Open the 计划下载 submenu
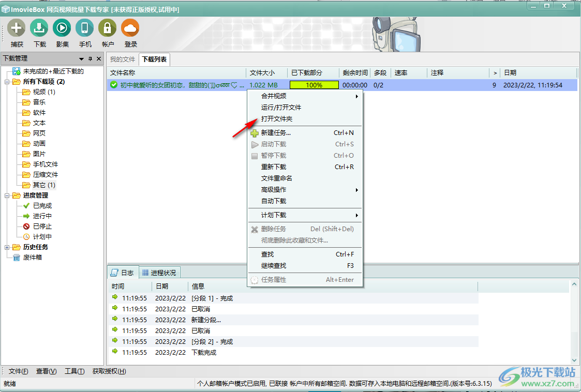Viewport: 581px width, 392px height. pos(305,215)
